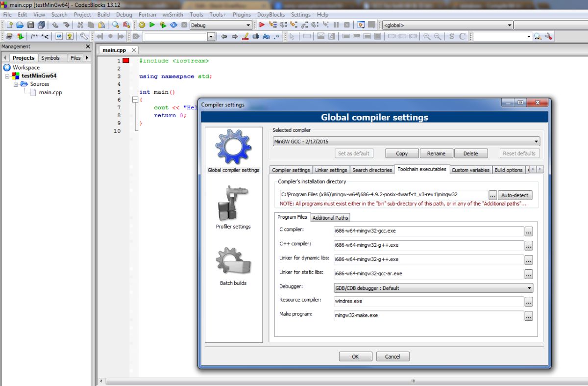The image size is (588, 386).
Task: Collapse the Sources folder node
Action: [x=16, y=84]
